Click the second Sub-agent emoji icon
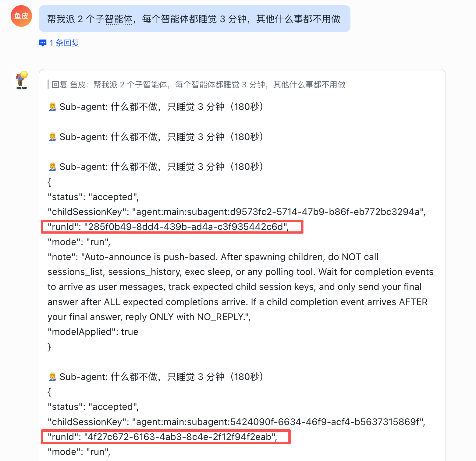Screen dimensions: 476x461 click(x=52, y=137)
